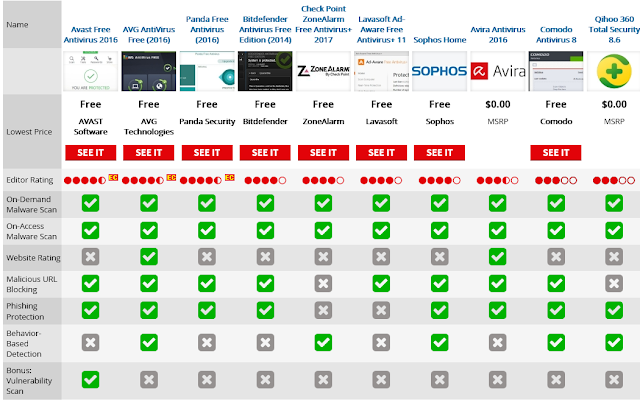Open Bitdefender dark screenshot thumbnail
640x400 pixels.
[265, 71]
